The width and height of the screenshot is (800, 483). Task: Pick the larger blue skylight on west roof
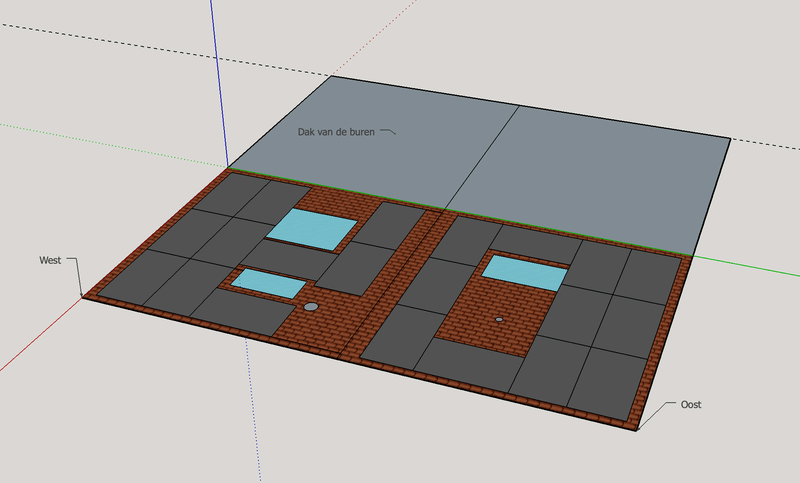312,230
